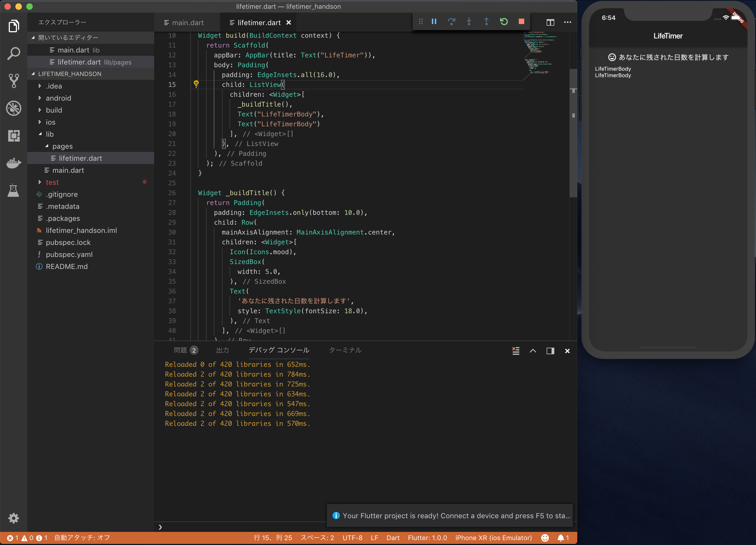Click the errors count in the status bar

pyautogui.click(x=13, y=538)
